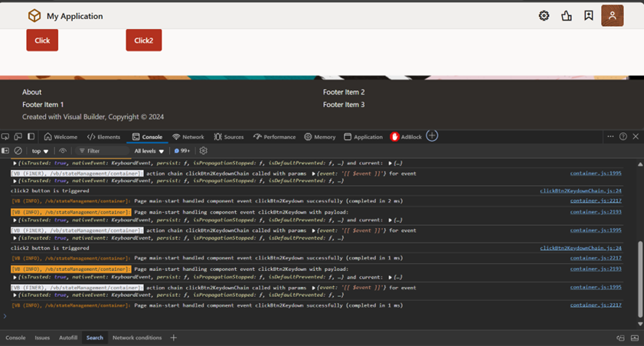
Task: Expand the first event params object
Action: point(313,174)
